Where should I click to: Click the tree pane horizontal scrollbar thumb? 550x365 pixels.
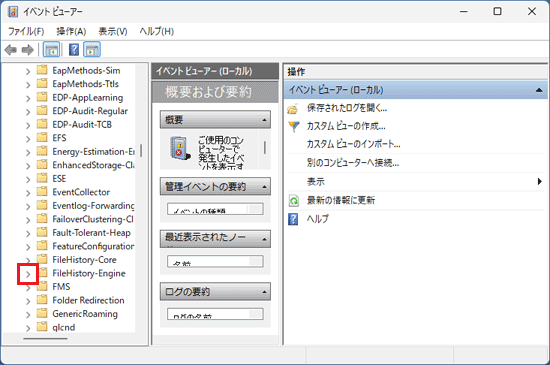click(45, 339)
